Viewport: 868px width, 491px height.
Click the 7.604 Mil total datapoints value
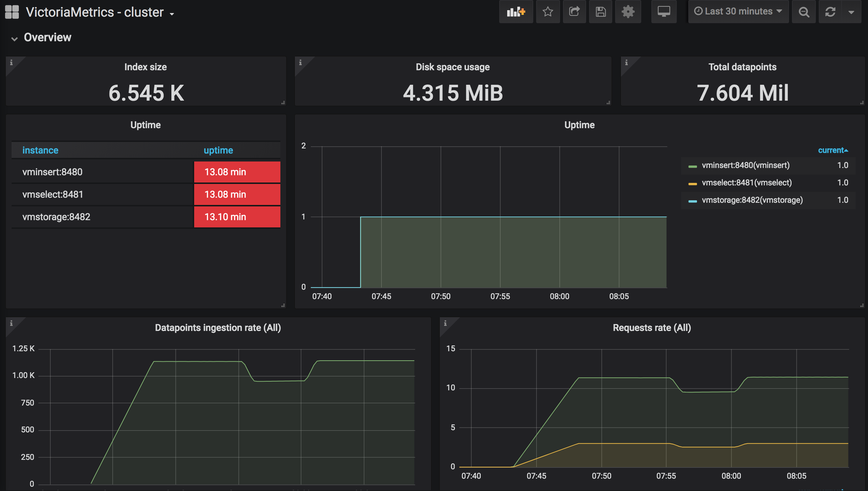click(743, 93)
